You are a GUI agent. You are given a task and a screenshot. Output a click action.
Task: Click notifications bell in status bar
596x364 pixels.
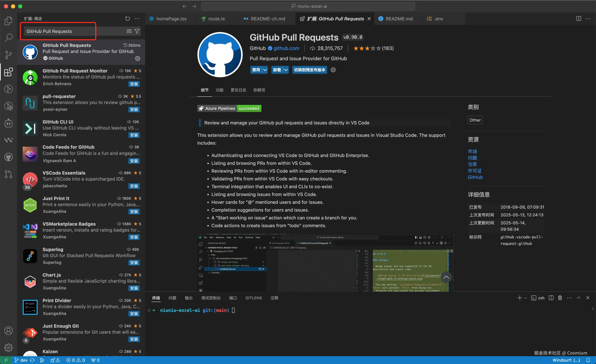pyautogui.click(x=588, y=360)
